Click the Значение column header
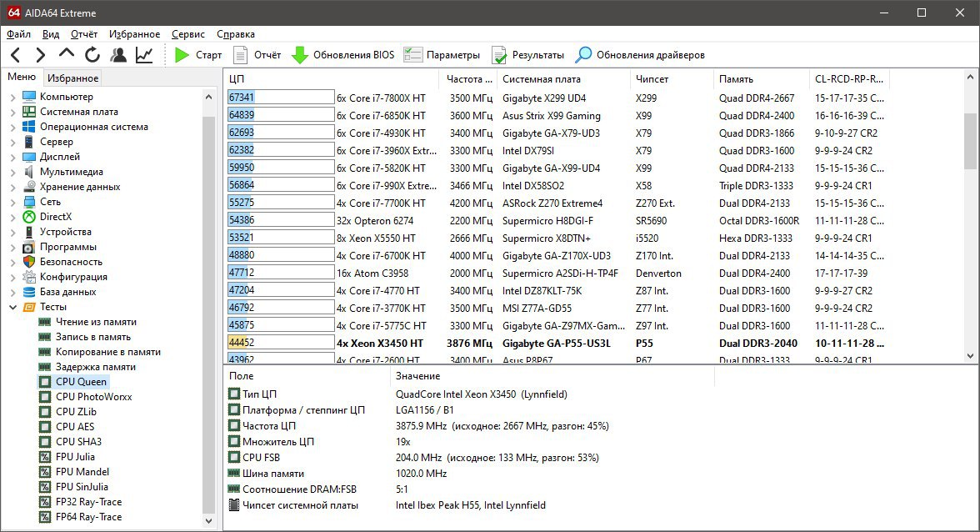 (552, 376)
